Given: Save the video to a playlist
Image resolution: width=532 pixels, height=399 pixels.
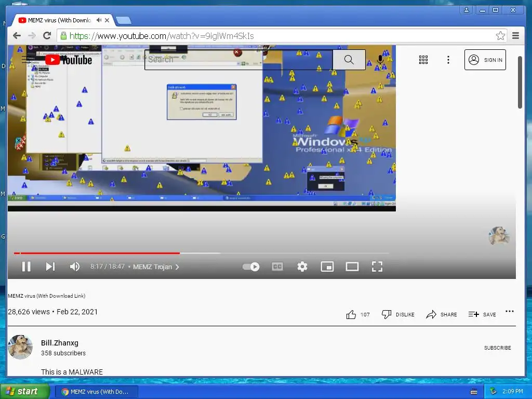Looking at the screenshot, I should [482, 314].
